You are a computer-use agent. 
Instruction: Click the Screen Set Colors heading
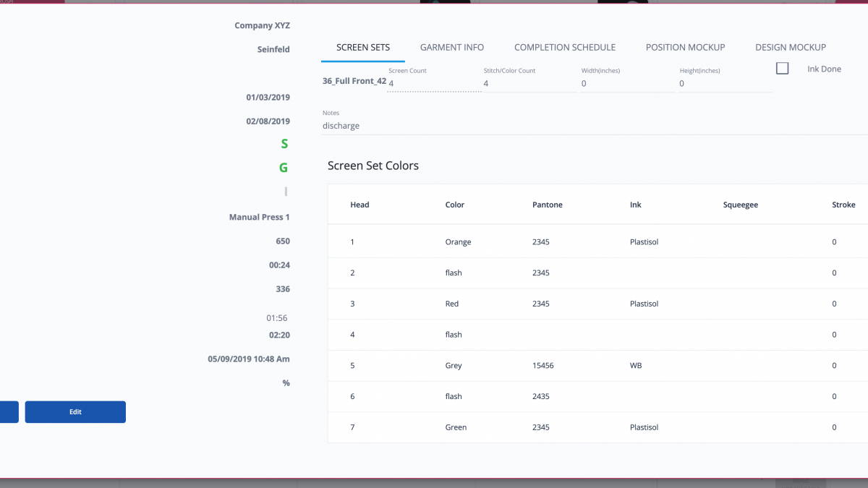(373, 166)
